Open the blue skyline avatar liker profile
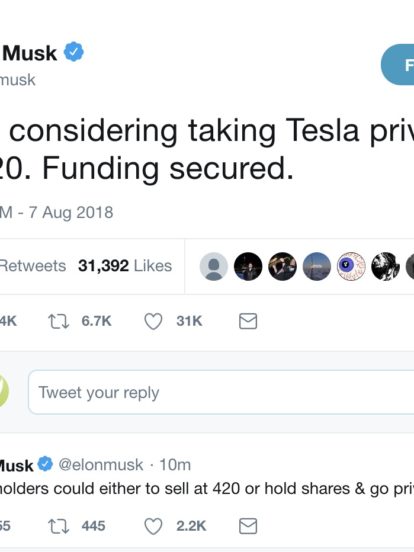 click(317, 266)
